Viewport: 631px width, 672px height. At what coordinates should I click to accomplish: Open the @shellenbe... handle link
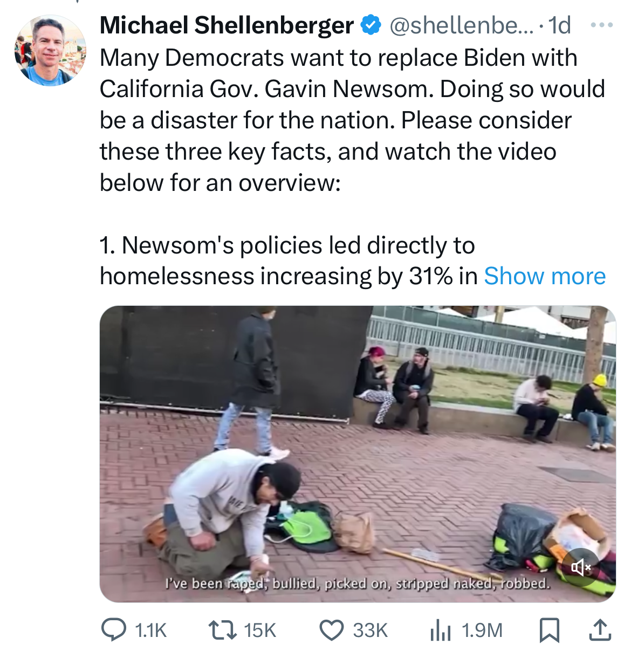tap(461, 25)
